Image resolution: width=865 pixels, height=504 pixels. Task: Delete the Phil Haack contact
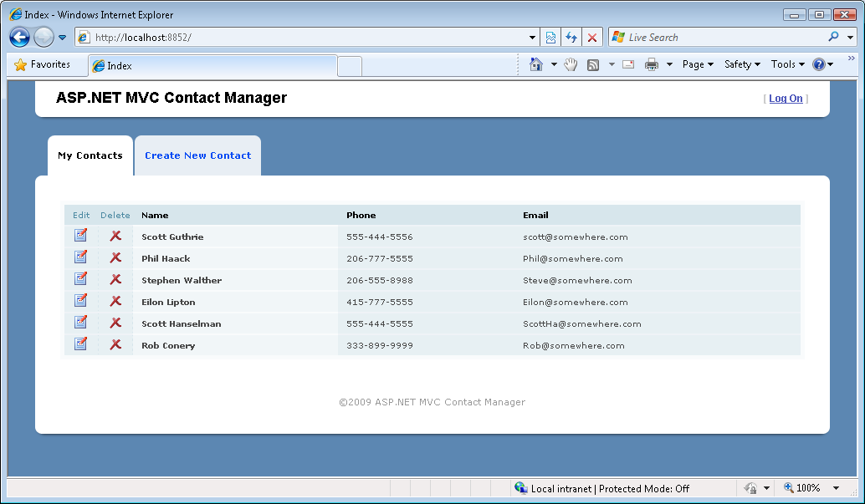click(x=115, y=257)
